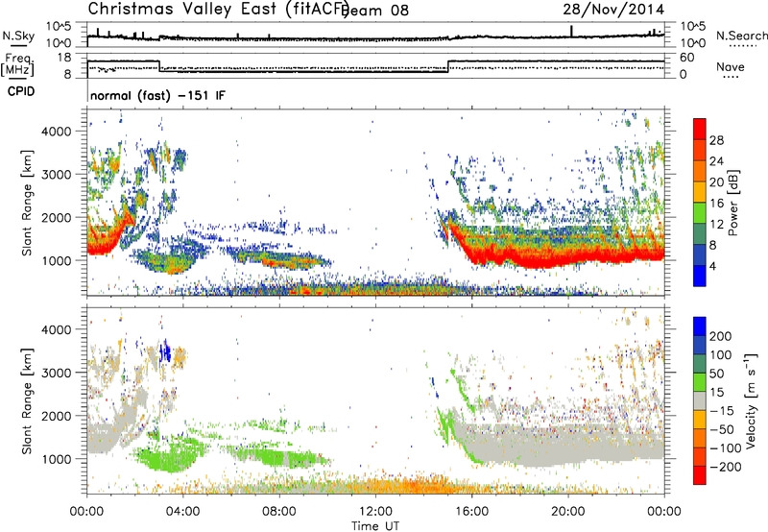Click the Power [dB] colorbar label
The height and width of the screenshot is (532, 768).
pyautogui.click(x=732, y=203)
